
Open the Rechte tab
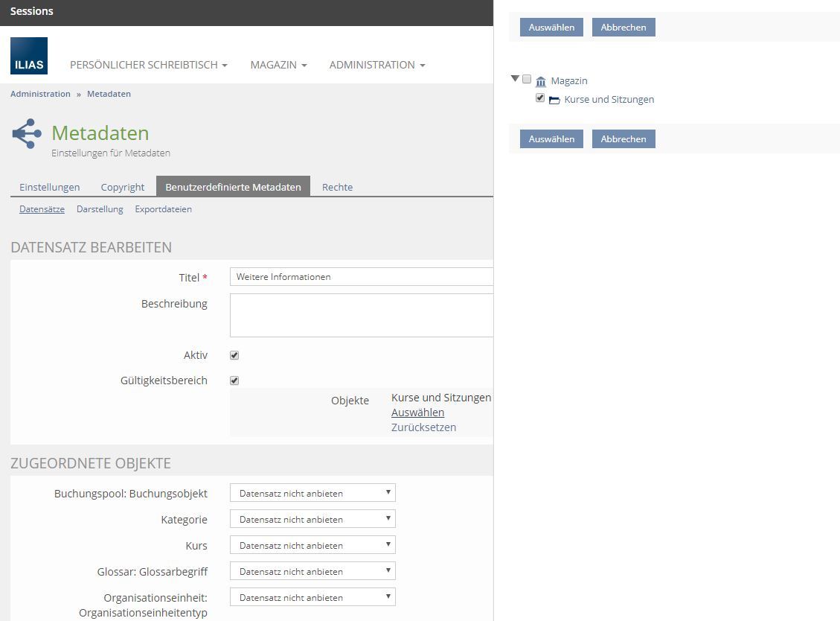(337, 187)
